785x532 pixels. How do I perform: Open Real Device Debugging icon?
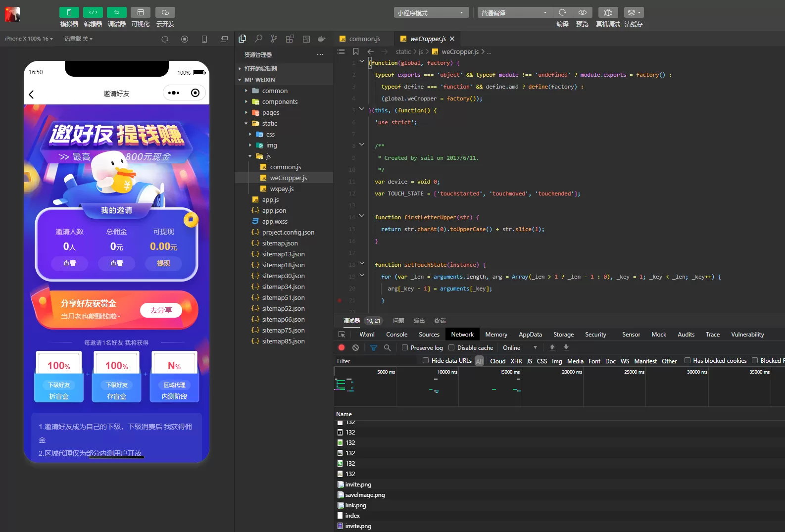coord(608,12)
